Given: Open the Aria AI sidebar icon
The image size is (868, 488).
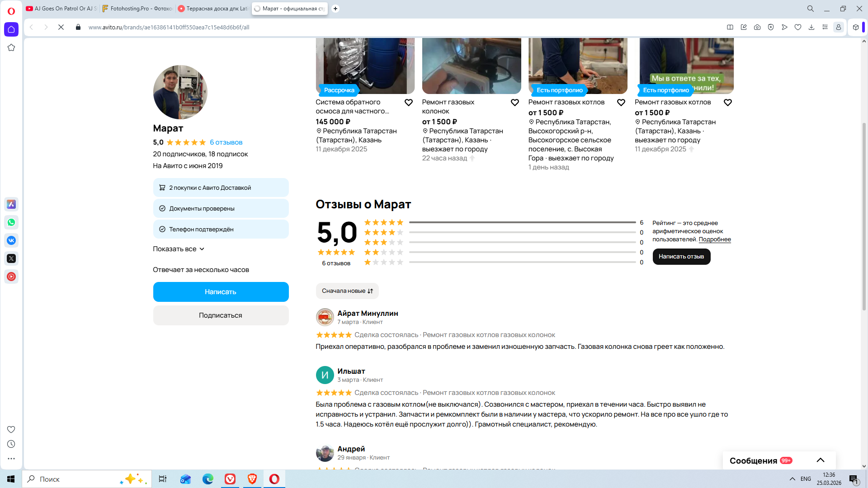Looking at the screenshot, I should pyautogui.click(x=11, y=204).
